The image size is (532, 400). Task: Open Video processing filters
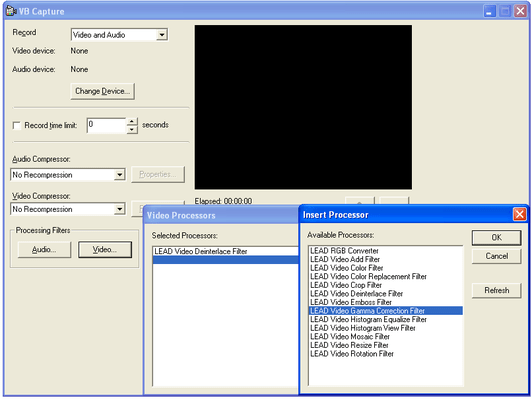(105, 250)
